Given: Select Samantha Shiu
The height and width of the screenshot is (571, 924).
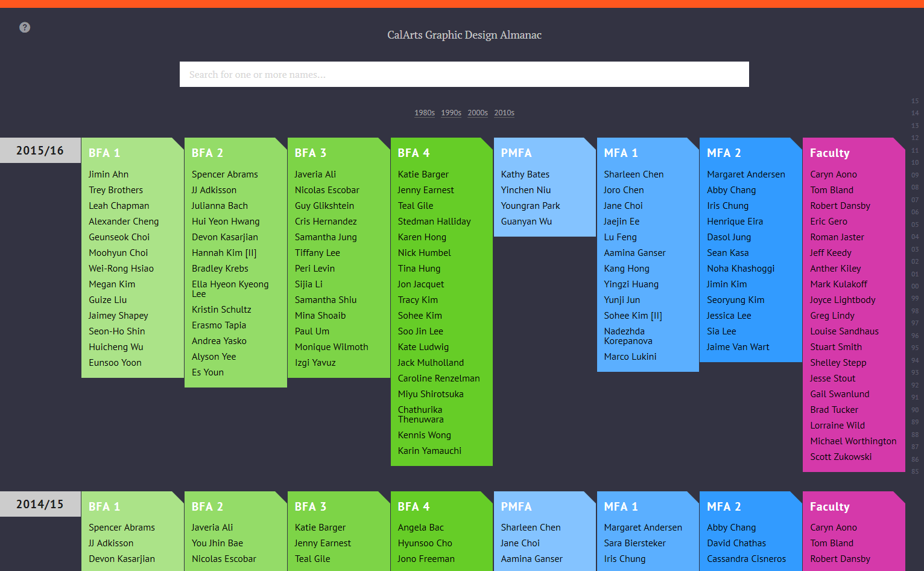Looking at the screenshot, I should 326,300.
